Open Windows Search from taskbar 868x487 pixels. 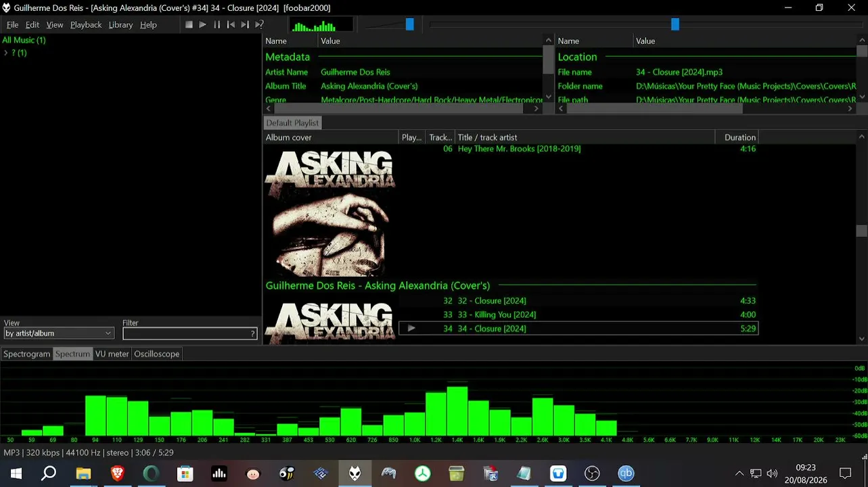[49, 473]
